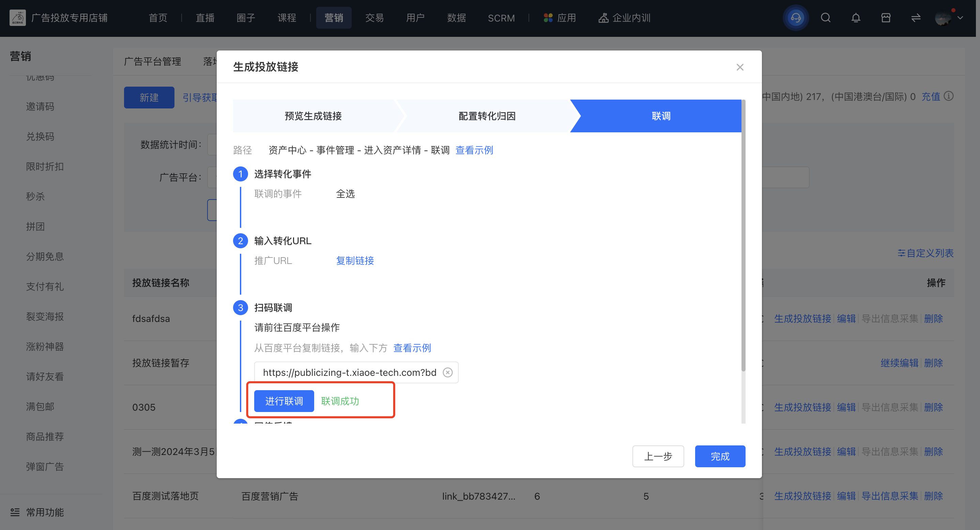Open 满包邮 in the sidebar
This screenshot has width=980, height=530.
coord(40,407)
